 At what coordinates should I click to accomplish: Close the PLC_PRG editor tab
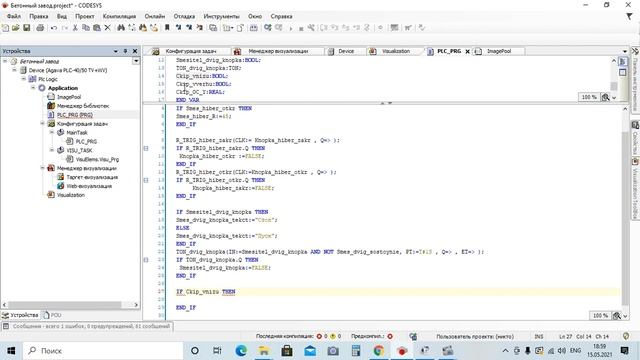(467, 51)
